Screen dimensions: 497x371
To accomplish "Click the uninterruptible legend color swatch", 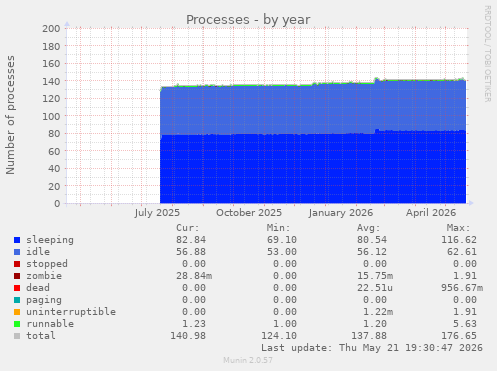I will point(17,312).
